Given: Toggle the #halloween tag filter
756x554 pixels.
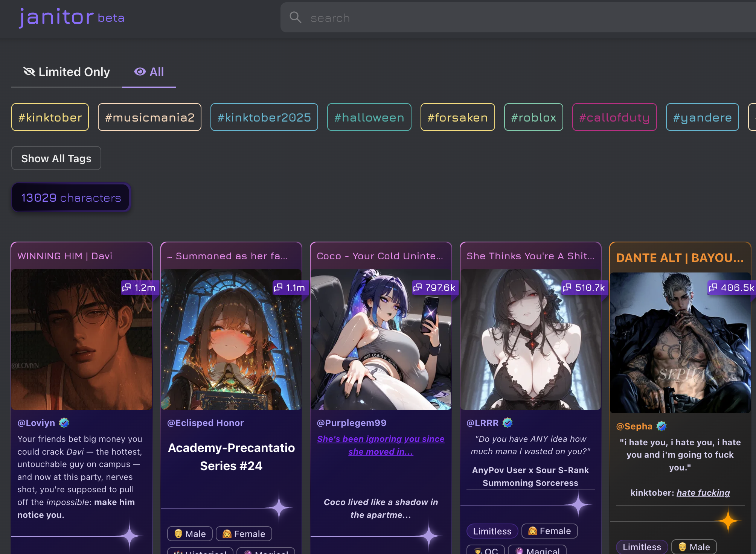Looking at the screenshot, I should 369,117.
